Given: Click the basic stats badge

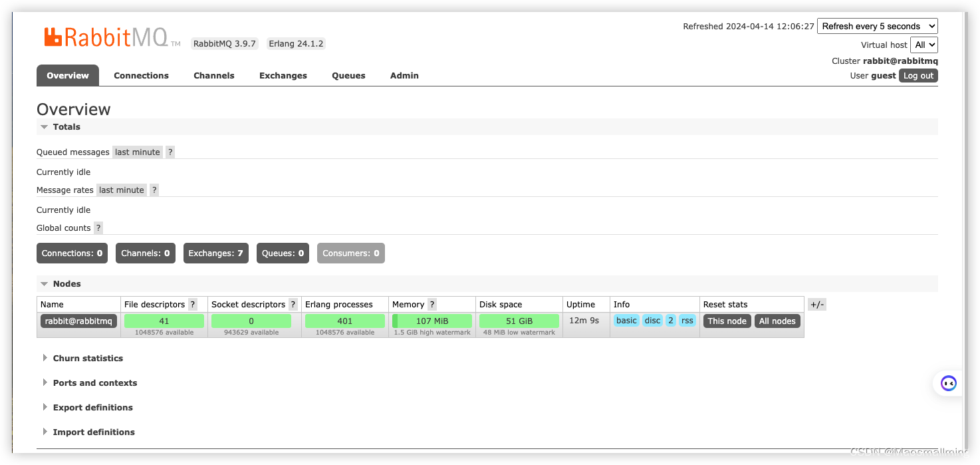Looking at the screenshot, I should pos(626,320).
